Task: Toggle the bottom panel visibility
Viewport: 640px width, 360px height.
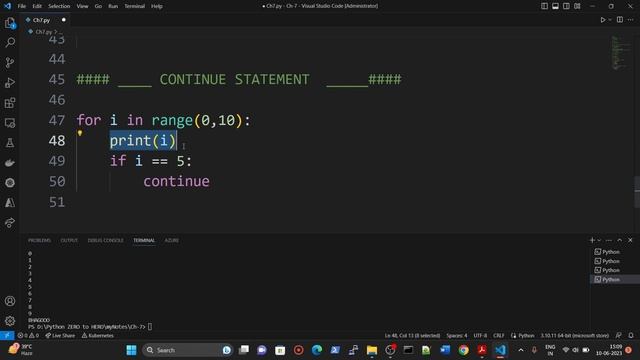Action: coord(555,6)
